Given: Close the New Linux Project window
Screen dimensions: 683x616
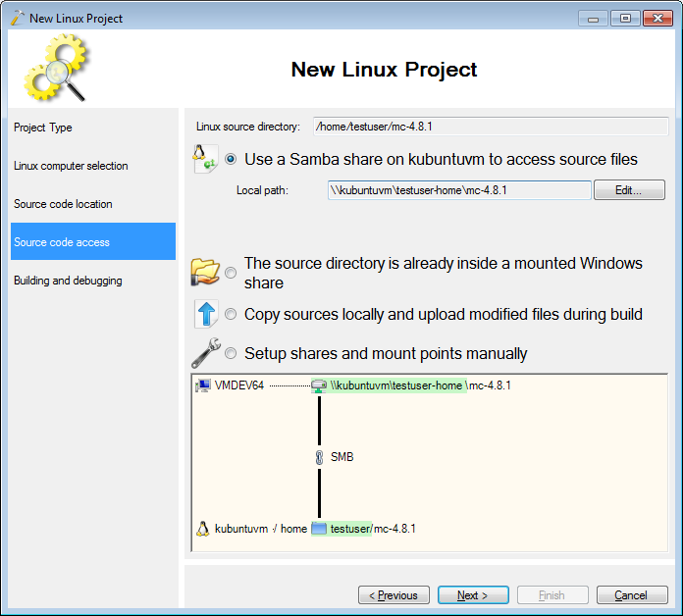Looking at the screenshot, I should point(657,19).
